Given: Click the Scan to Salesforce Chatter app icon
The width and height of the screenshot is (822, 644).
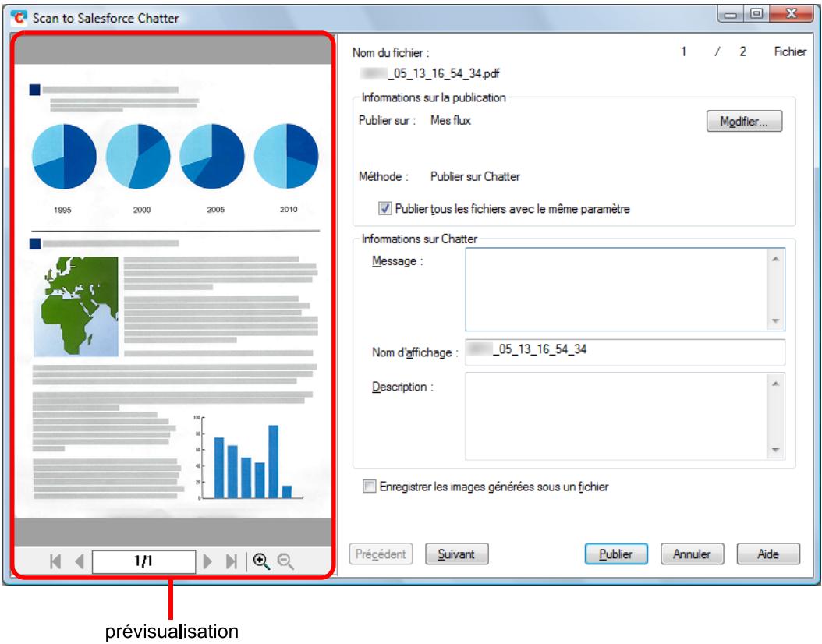Looking at the screenshot, I should point(19,18).
